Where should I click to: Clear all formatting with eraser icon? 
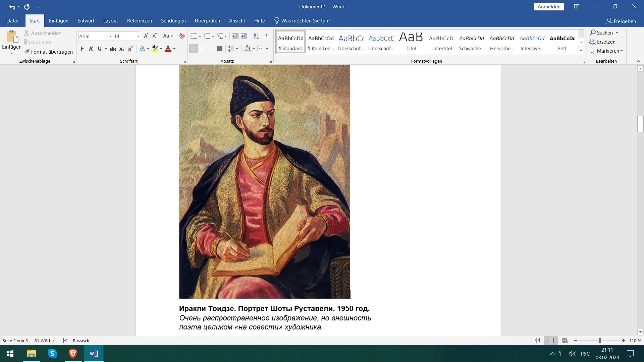[182, 36]
